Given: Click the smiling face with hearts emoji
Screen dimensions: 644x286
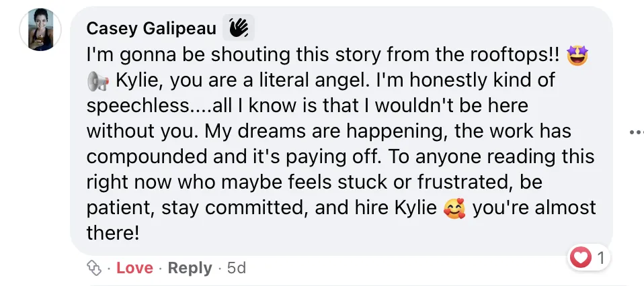Looking at the screenshot, I should (x=454, y=209).
